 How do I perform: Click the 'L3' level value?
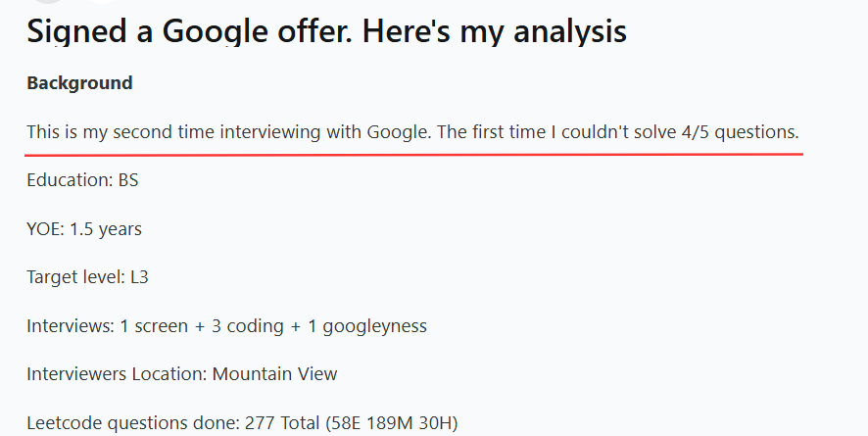139,277
